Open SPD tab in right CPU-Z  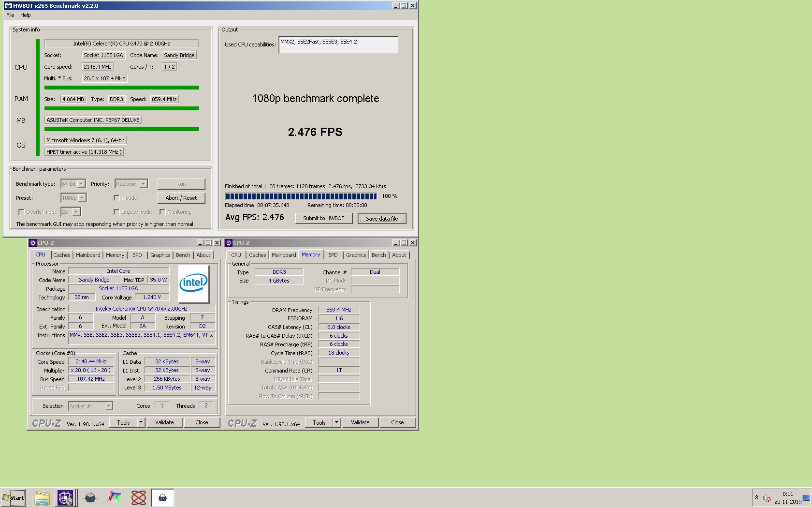[x=333, y=255]
